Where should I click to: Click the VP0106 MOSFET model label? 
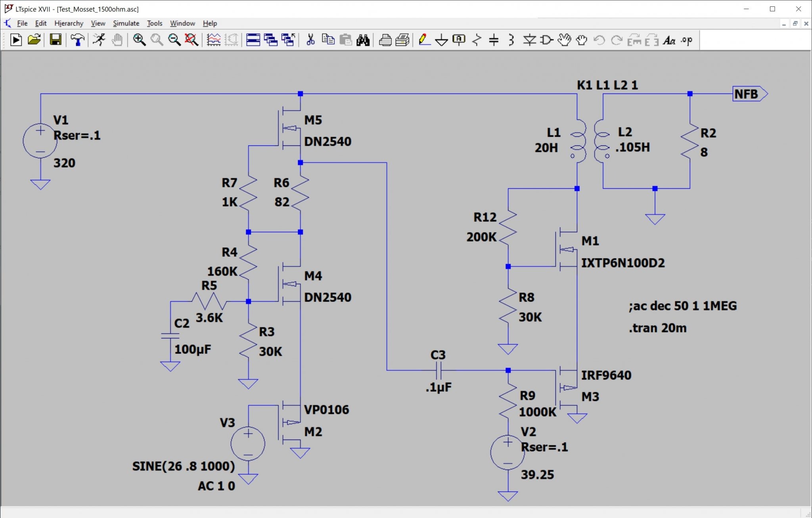[x=327, y=409]
